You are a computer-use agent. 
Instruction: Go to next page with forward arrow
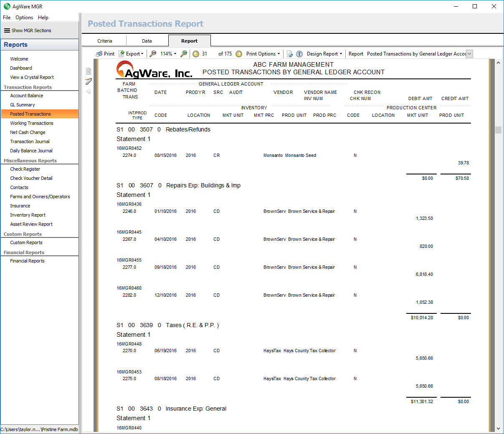pos(239,54)
